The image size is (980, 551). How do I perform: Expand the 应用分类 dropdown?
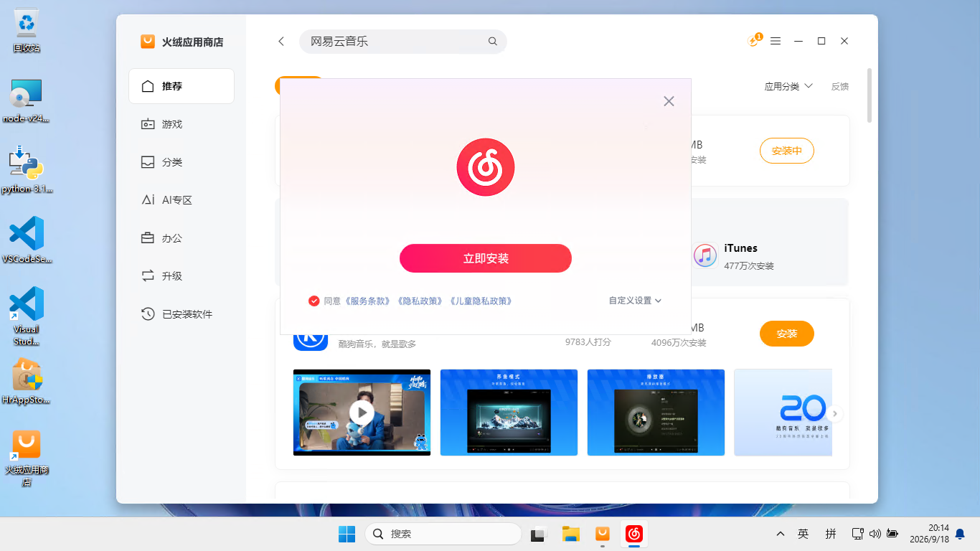tap(788, 86)
